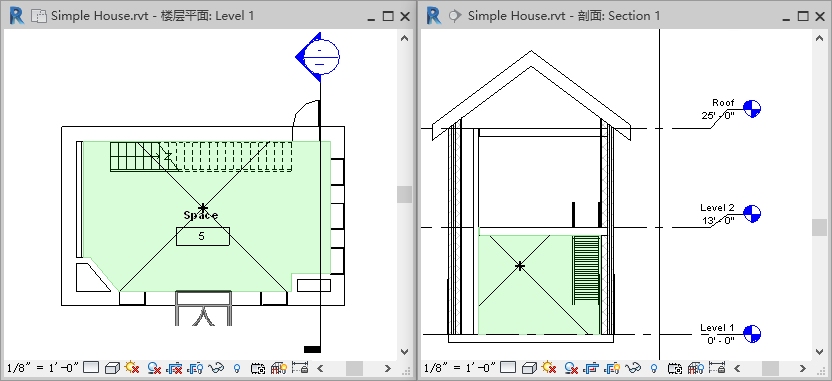832x381 pixels.
Task: Show crop region in Level 1 view
Action: point(195,367)
